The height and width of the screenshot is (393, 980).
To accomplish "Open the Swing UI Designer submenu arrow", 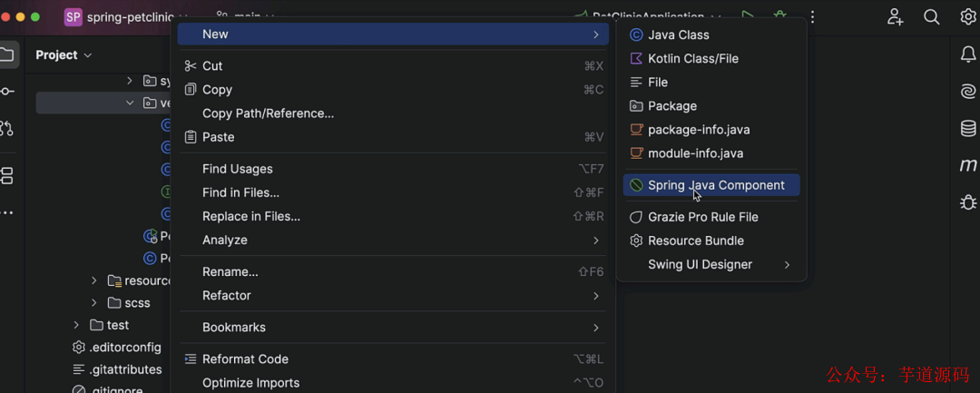I will pos(787,265).
